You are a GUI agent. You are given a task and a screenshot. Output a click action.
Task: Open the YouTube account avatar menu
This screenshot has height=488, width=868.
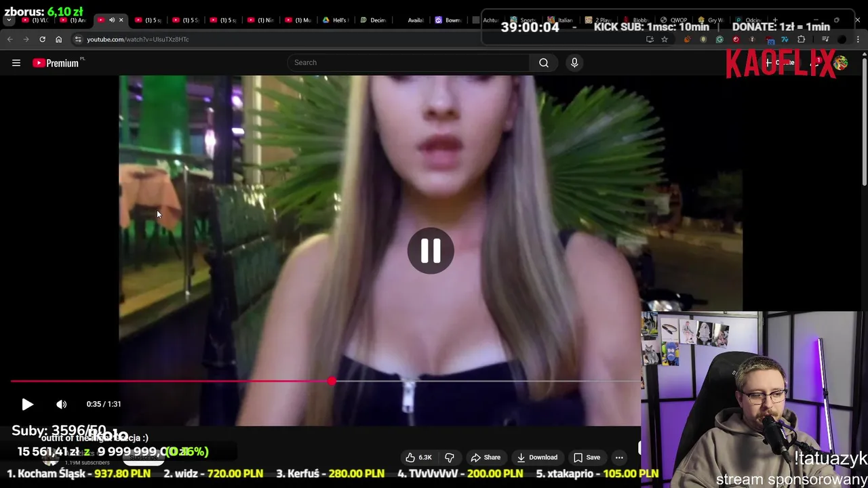841,63
